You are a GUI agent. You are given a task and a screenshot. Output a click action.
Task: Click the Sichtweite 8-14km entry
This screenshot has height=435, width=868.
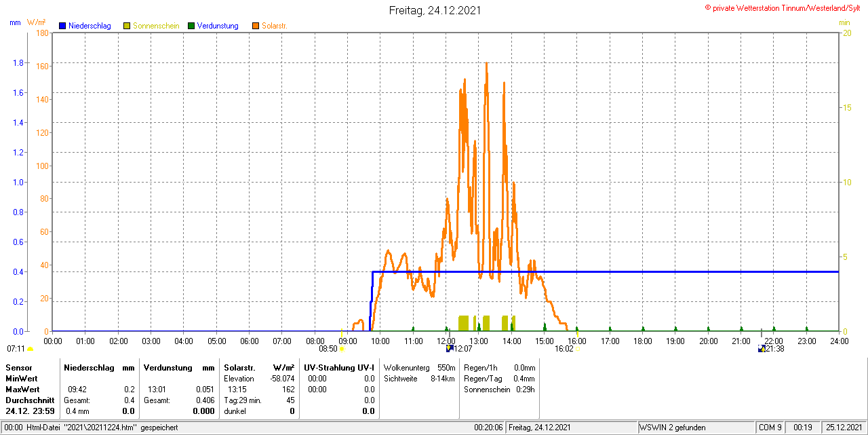[x=419, y=378]
